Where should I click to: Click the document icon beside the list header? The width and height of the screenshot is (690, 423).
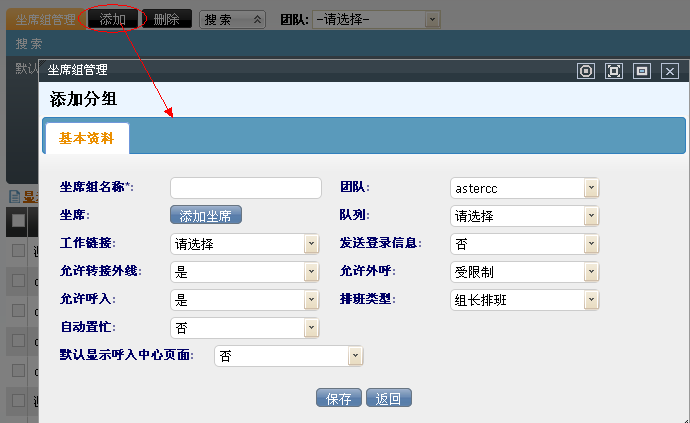(x=14, y=197)
